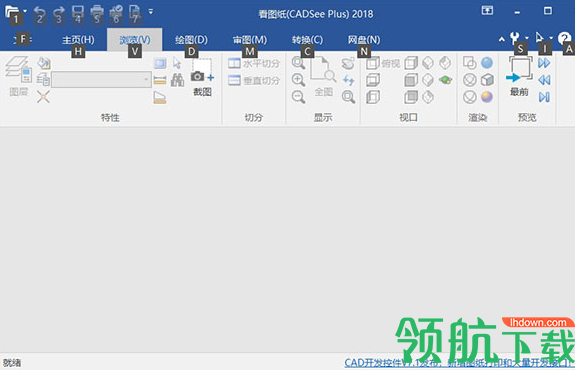The image size is (575, 370).
Task: Open the CAD开发控件 news link in status bar
Action: pyautogui.click(x=459, y=363)
